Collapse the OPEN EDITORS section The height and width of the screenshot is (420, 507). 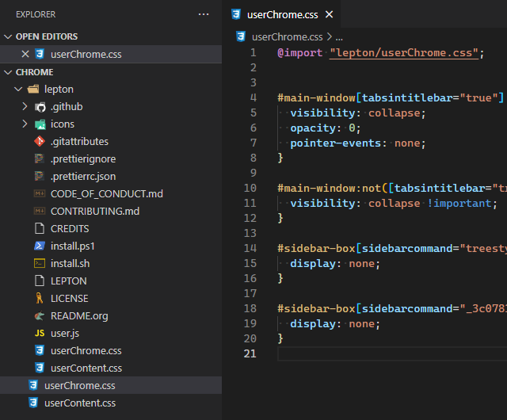tap(8, 36)
